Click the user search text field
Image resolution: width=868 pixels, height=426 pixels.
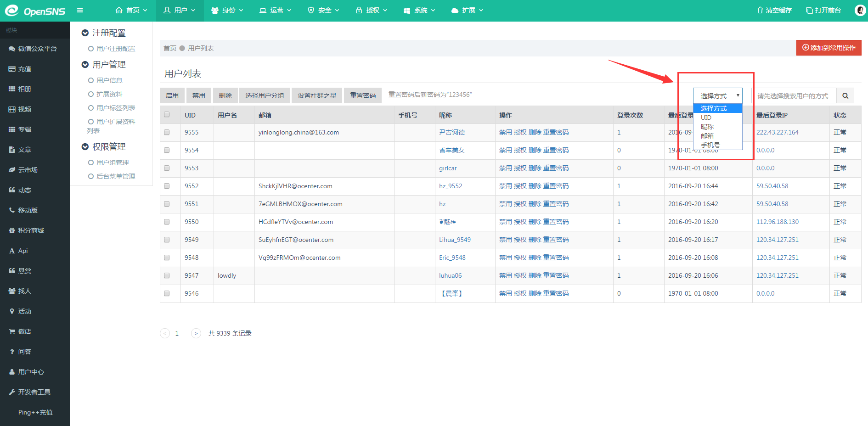[794, 95]
